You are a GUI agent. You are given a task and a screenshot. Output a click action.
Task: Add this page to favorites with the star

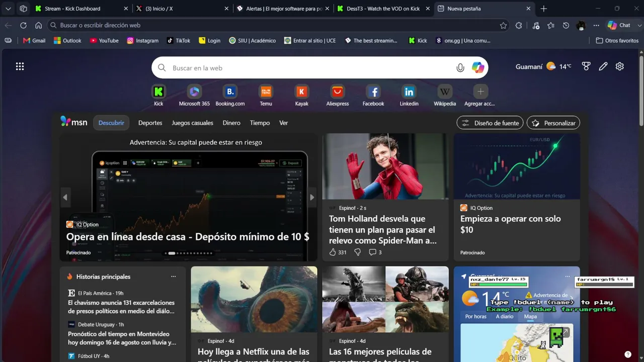click(x=503, y=25)
